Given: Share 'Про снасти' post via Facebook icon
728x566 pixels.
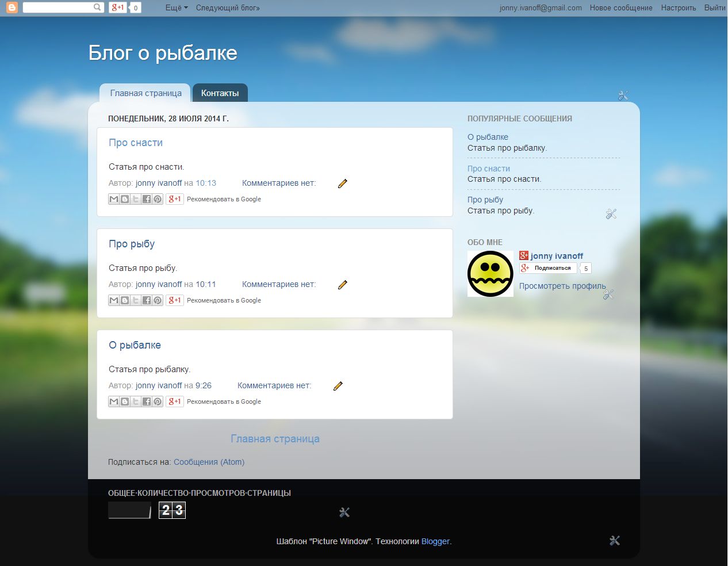Looking at the screenshot, I should pos(147,199).
